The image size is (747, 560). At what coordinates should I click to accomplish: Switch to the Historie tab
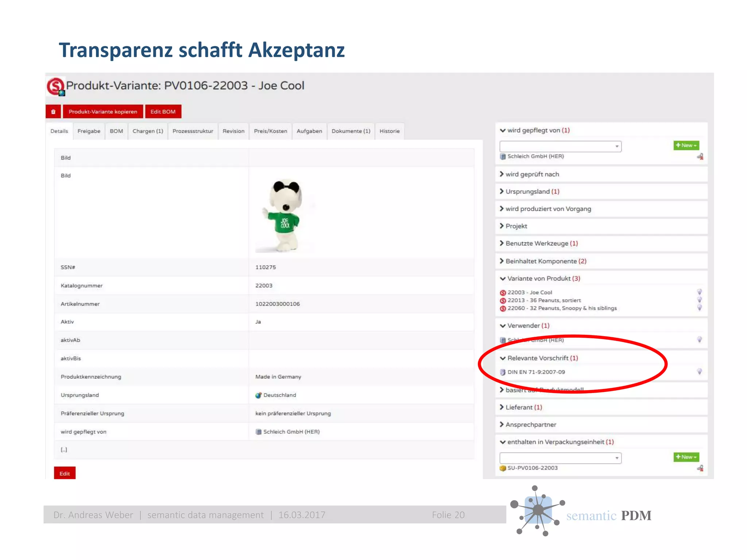click(390, 131)
